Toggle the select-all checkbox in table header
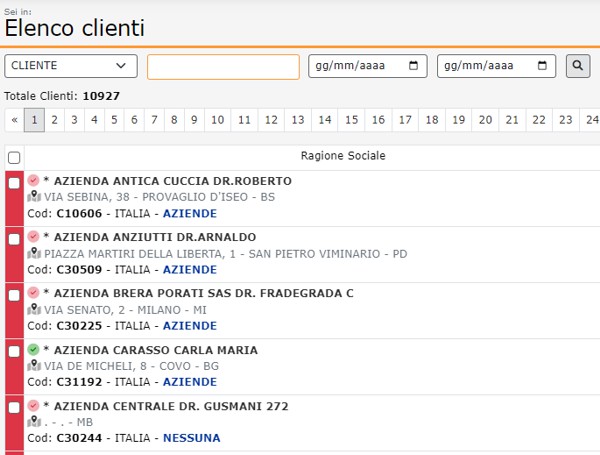600x455 pixels. point(14,158)
